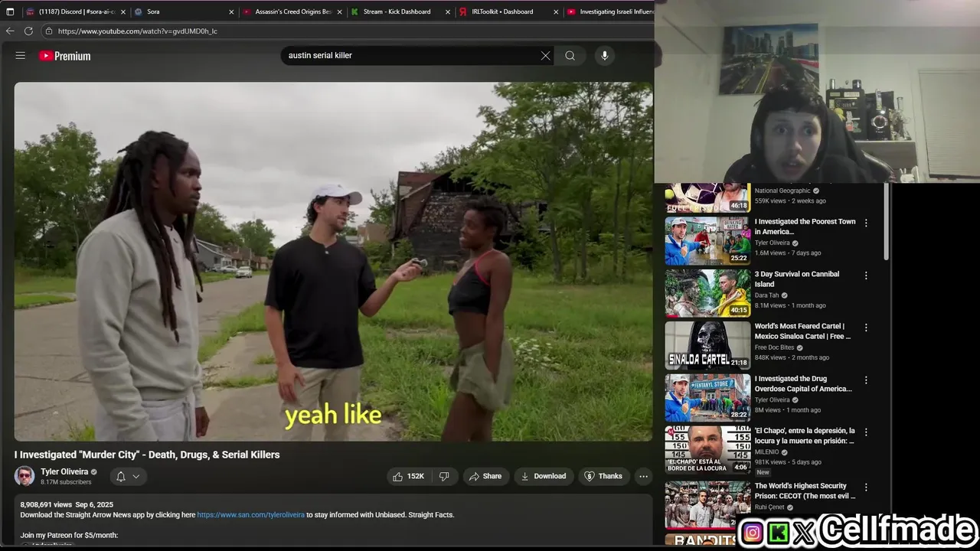Screen dimensions: 980x551
Task: Expand notification options chevron beside bell
Action: [136, 476]
